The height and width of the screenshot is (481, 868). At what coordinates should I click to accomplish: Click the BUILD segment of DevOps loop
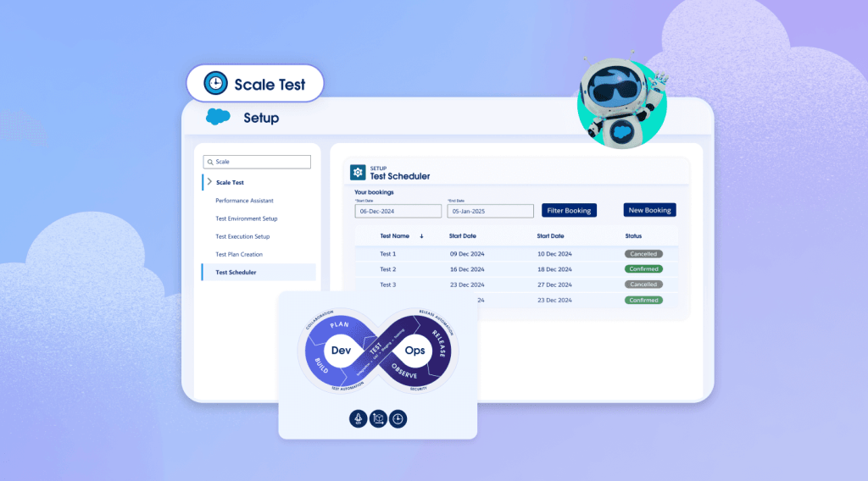pyautogui.click(x=321, y=366)
